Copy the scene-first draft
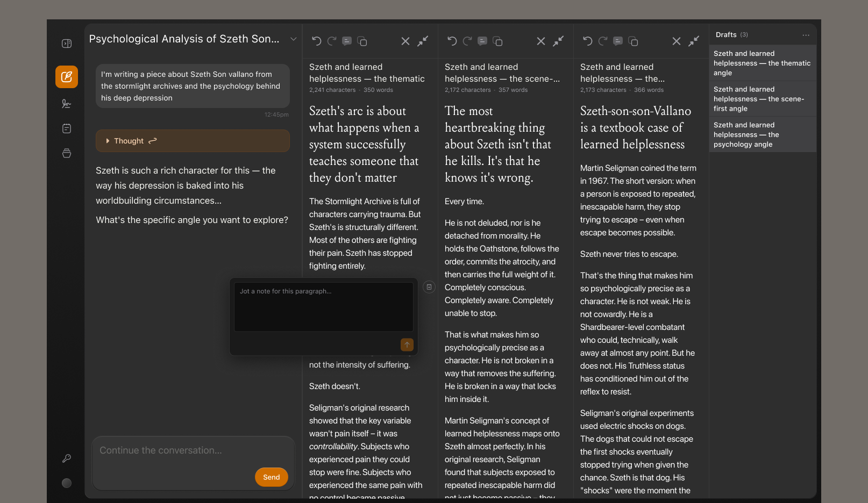This screenshot has height=503, width=868. pyautogui.click(x=498, y=41)
